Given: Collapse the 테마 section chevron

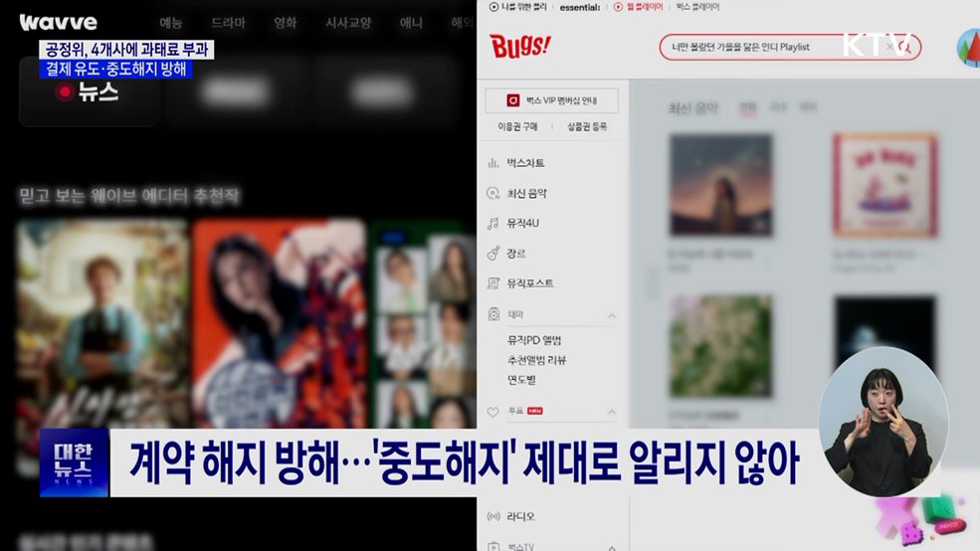Looking at the screenshot, I should coord(612,315).
